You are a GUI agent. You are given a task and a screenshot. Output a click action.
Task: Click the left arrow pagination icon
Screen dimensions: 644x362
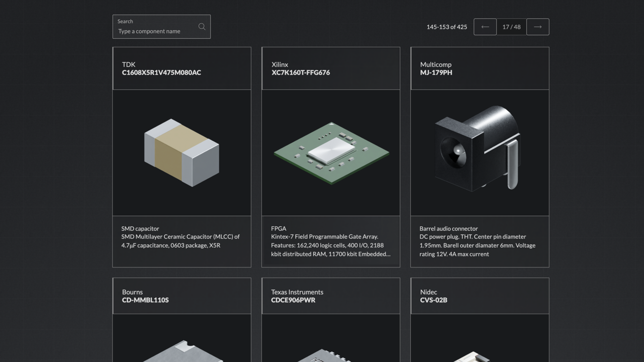(485, 27)
